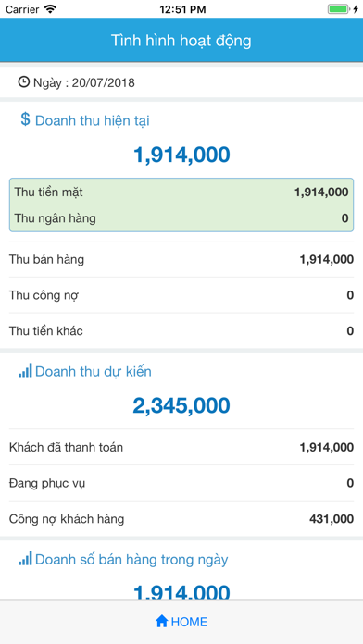The width and height of the screenshot is (363, 644).
Task: Tap the 2,345,000 expected revenue total
Action: tap(181, 405)
